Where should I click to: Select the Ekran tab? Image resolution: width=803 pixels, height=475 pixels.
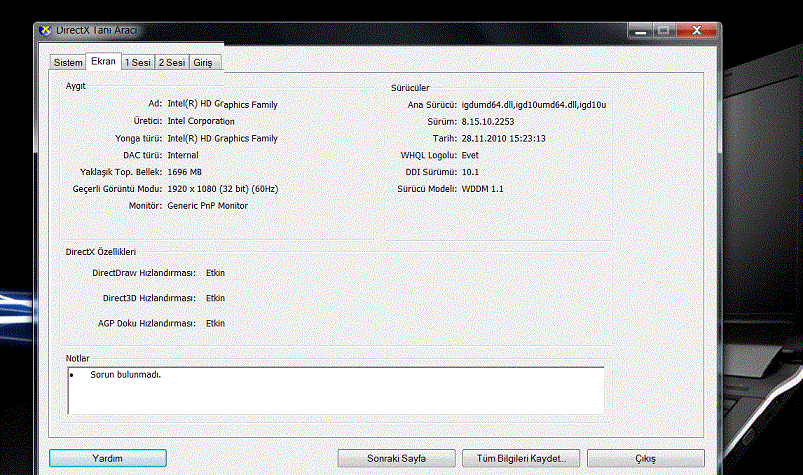[x=103, y=61]
